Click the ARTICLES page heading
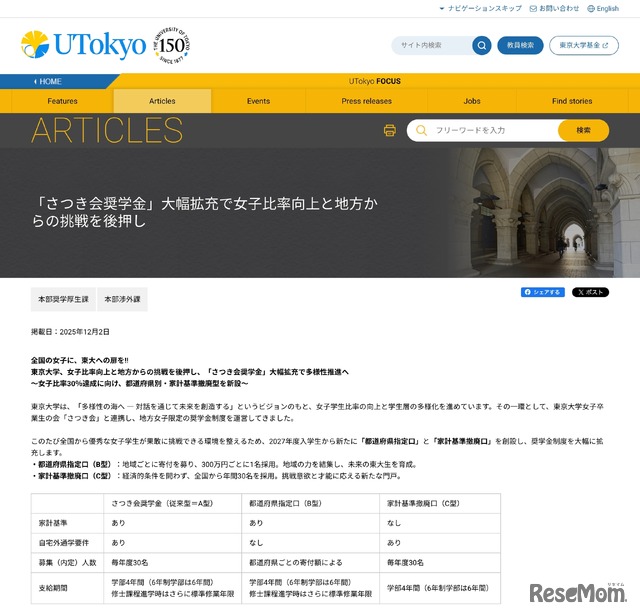 (107, 131)
